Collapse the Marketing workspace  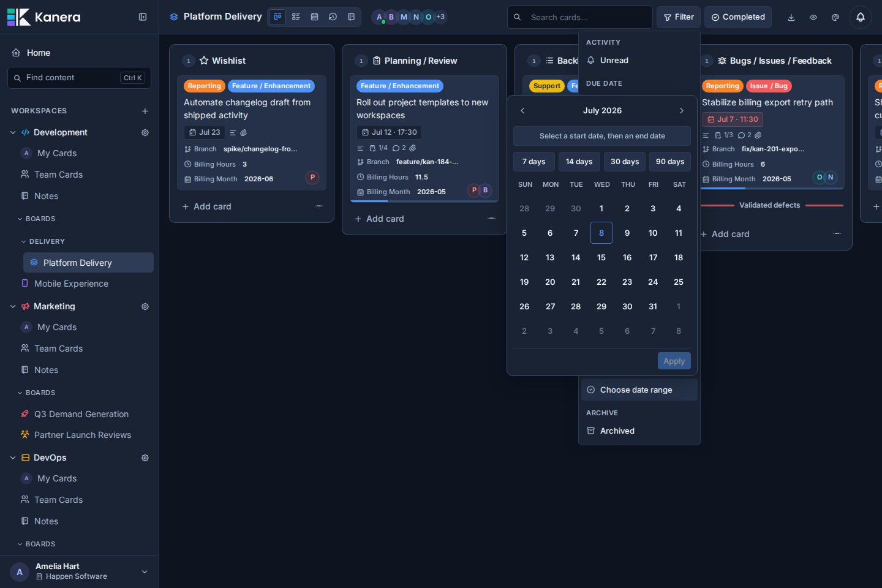coord(13,306)
